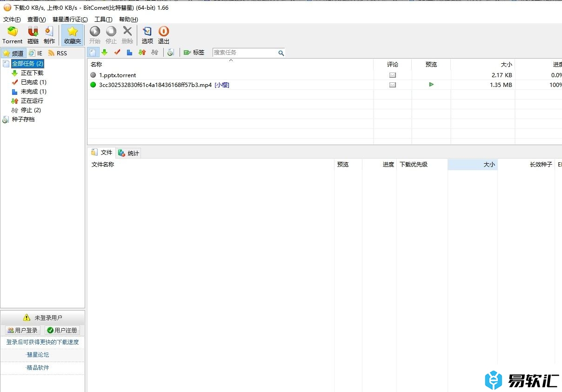This screenshot has height=392, width=562.
Task: Click the torrent archive clock icon in filter bar
Action: pos(171,53)
